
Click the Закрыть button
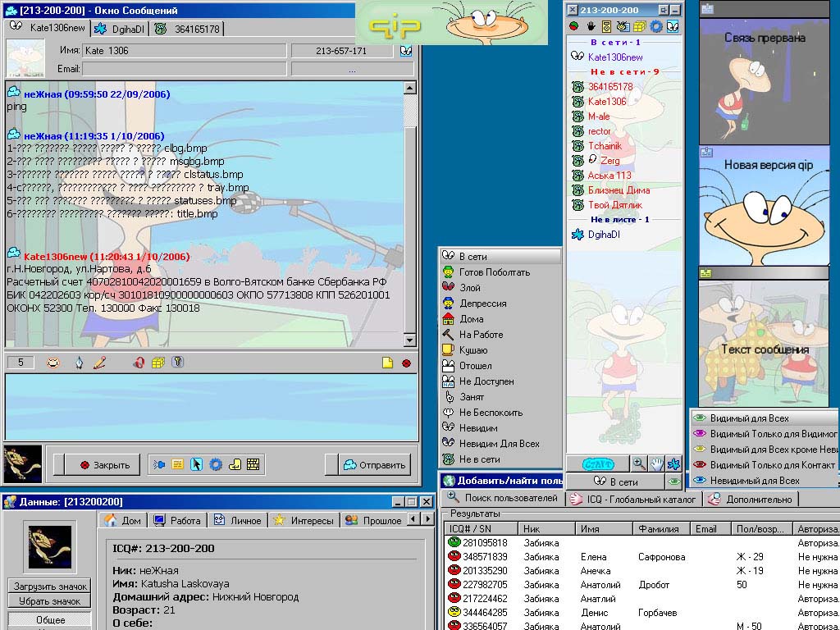point(104,465)
